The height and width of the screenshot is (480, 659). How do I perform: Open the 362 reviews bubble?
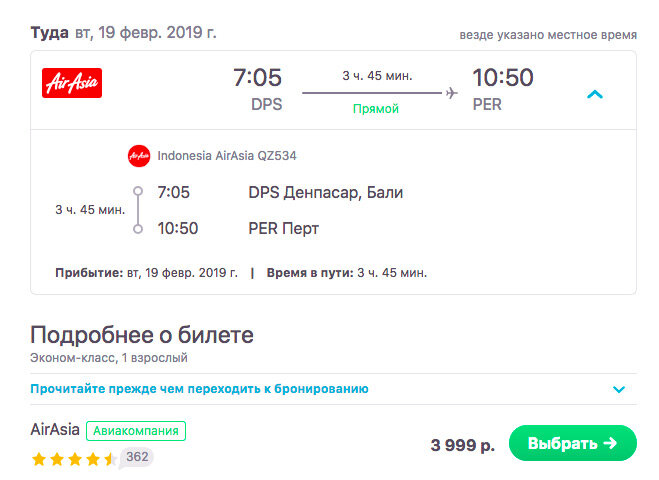pyautogui.click(x=137, y=457)
